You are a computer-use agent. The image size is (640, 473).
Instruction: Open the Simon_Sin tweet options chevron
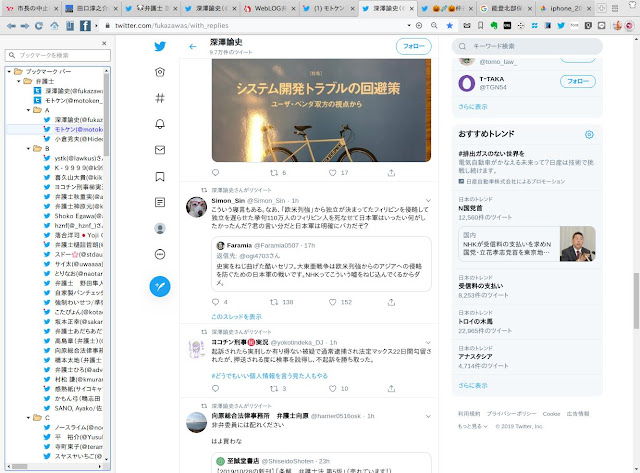428,200
